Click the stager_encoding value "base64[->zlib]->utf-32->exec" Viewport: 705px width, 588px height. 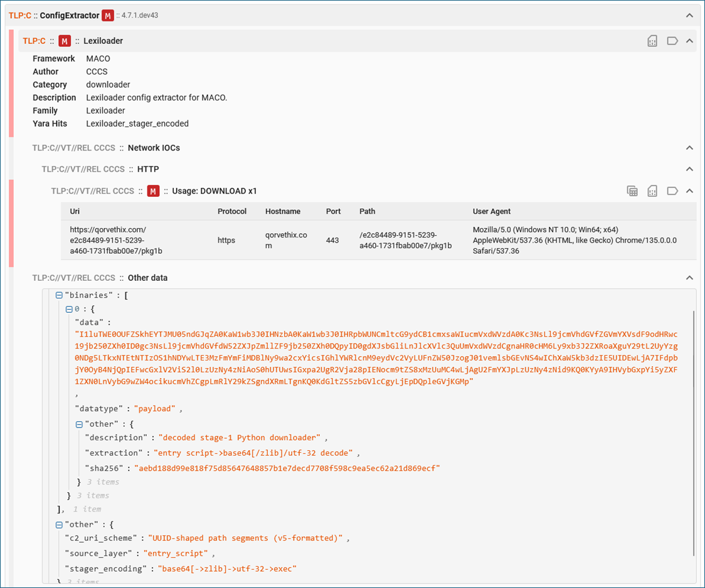click(227, 569)
